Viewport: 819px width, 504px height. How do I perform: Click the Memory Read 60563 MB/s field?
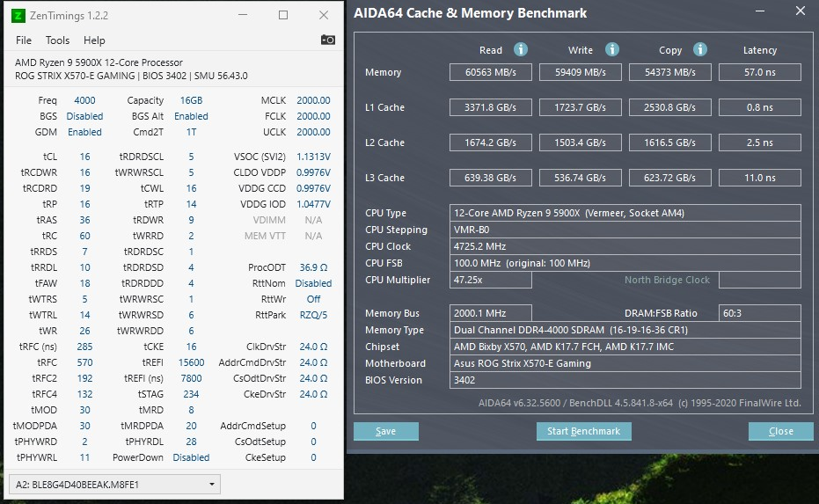click(491, 72)
